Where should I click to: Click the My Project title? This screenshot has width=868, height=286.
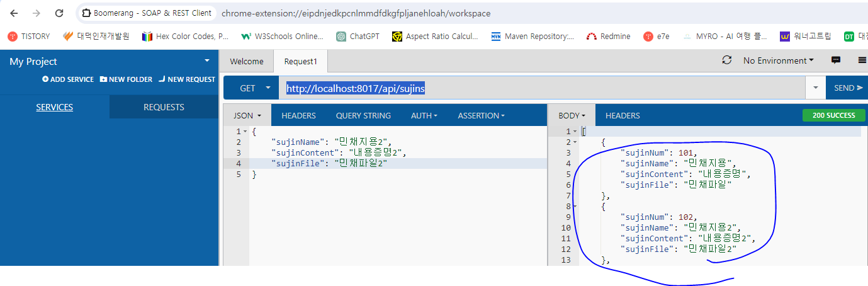pos(33,61)
